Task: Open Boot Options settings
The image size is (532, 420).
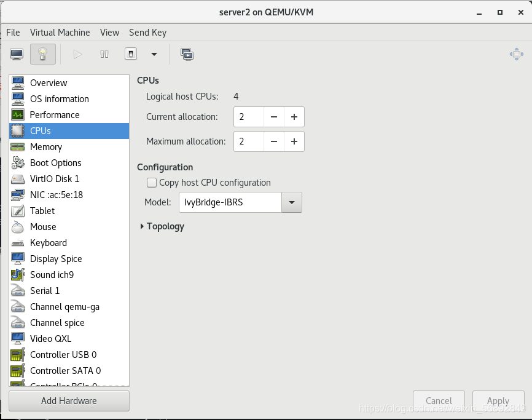Action: point(69,162)
